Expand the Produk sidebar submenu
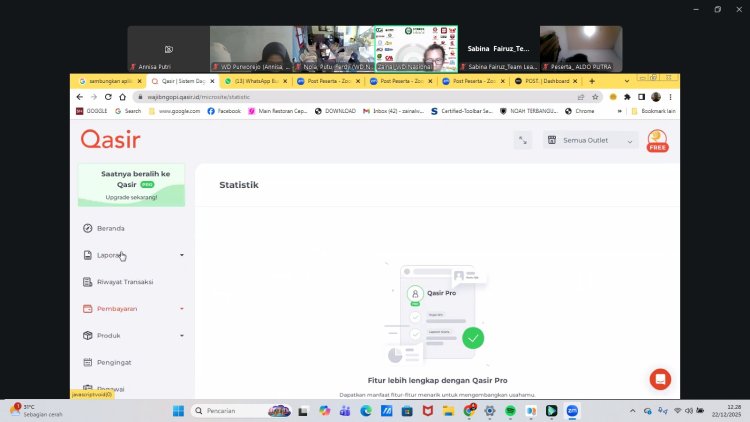Screen dimensions: 750x422 (181, 336)
